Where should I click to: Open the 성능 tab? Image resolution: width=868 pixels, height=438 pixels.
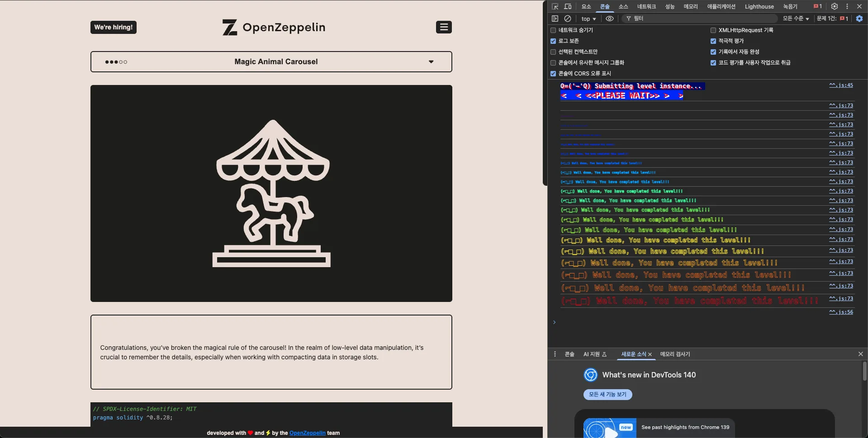(x=670, y=6)
